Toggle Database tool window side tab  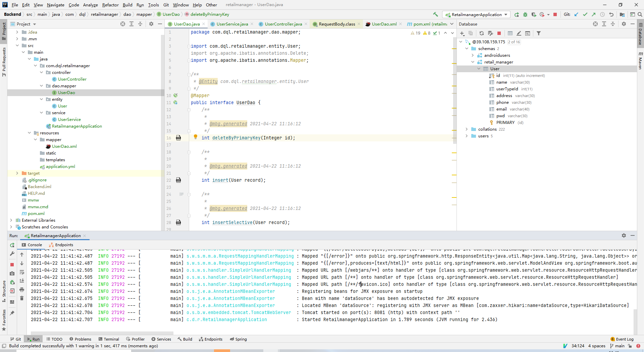click(x=640, y=34)
